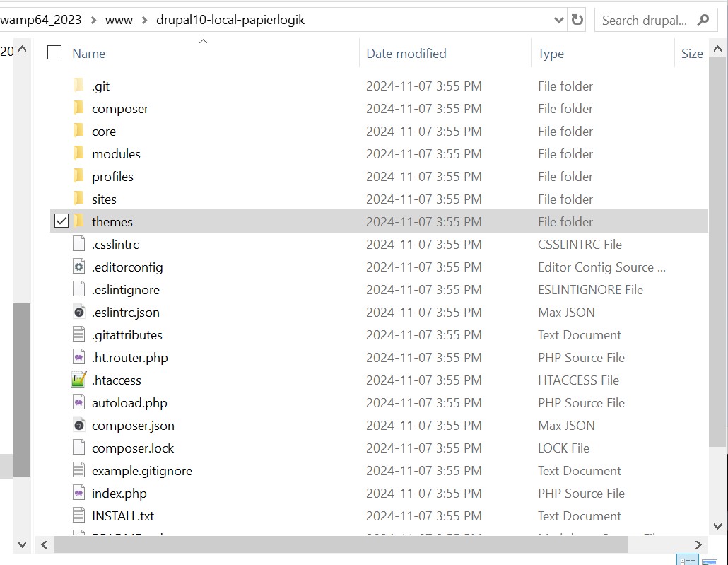The image size is (728, 565).
Task: Click in the Search drupal input field
Action: tap(643, 21)
